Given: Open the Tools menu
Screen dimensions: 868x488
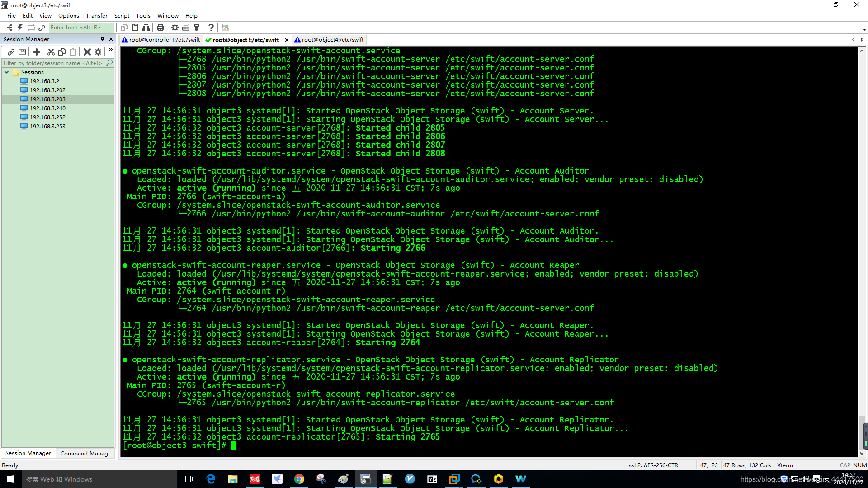Looking at the screenshot, I should [143, 15].
